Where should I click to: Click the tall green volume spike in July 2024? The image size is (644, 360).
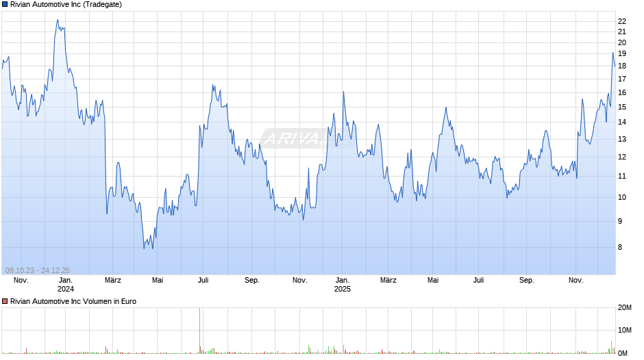tap(200, 331)
